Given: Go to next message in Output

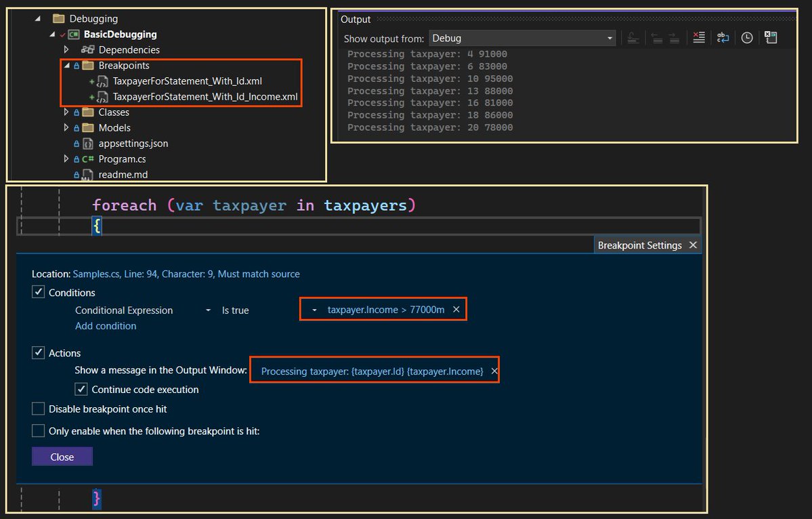Looking at the screenshot, I should [x=674, y=38].
